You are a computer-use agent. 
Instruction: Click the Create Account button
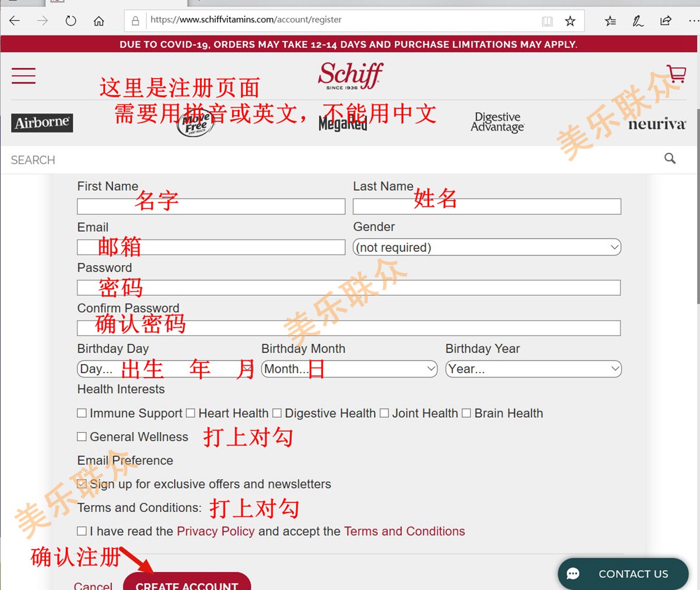coord(187,581)
